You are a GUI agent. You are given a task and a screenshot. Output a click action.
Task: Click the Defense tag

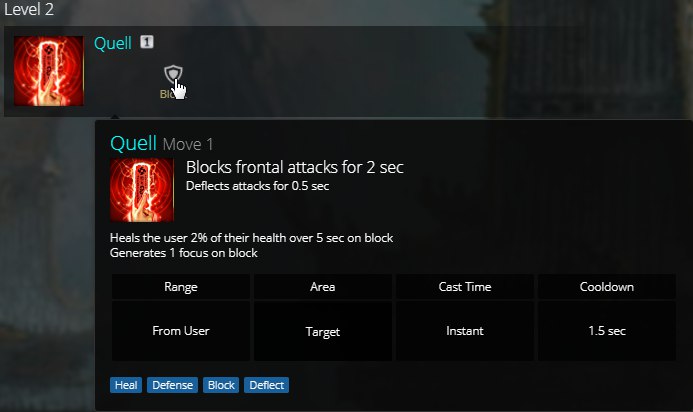click(x=172, y=385)
